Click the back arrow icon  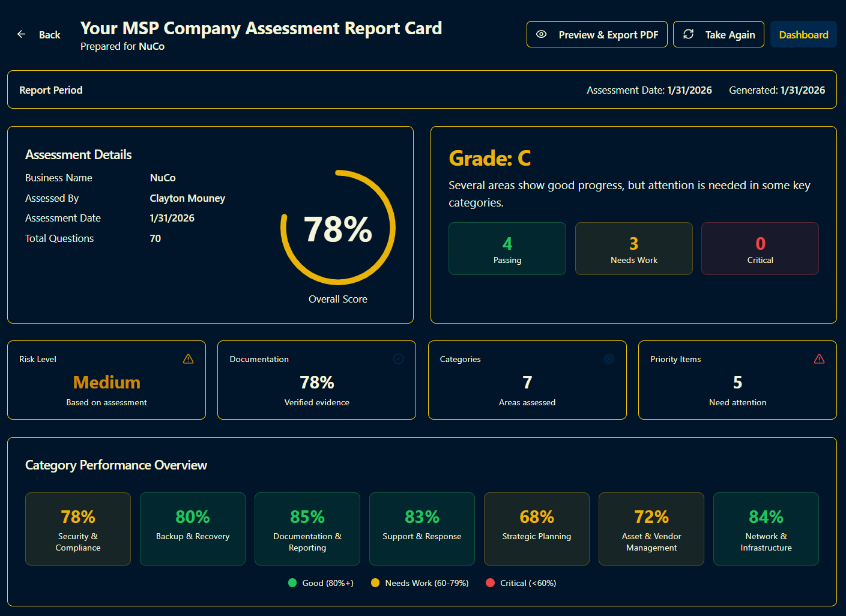(22, 34)
